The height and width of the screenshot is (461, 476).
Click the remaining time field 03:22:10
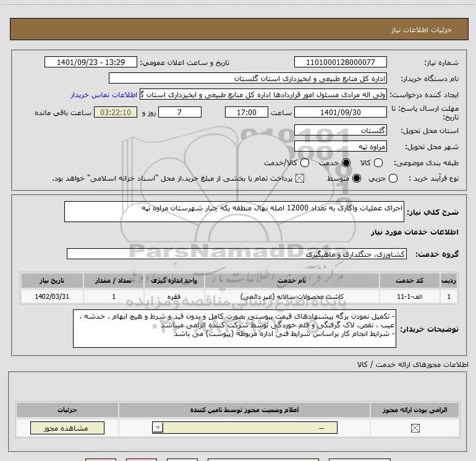[x=116, y=112]
